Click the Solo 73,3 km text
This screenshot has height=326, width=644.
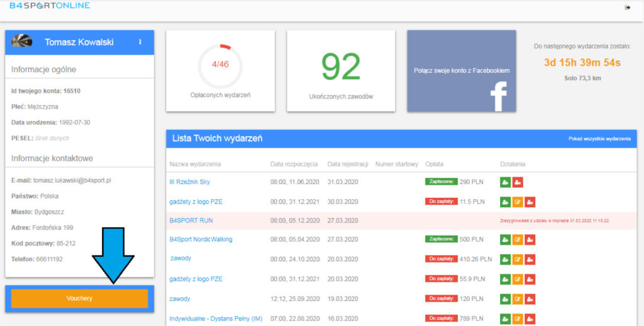582,79
